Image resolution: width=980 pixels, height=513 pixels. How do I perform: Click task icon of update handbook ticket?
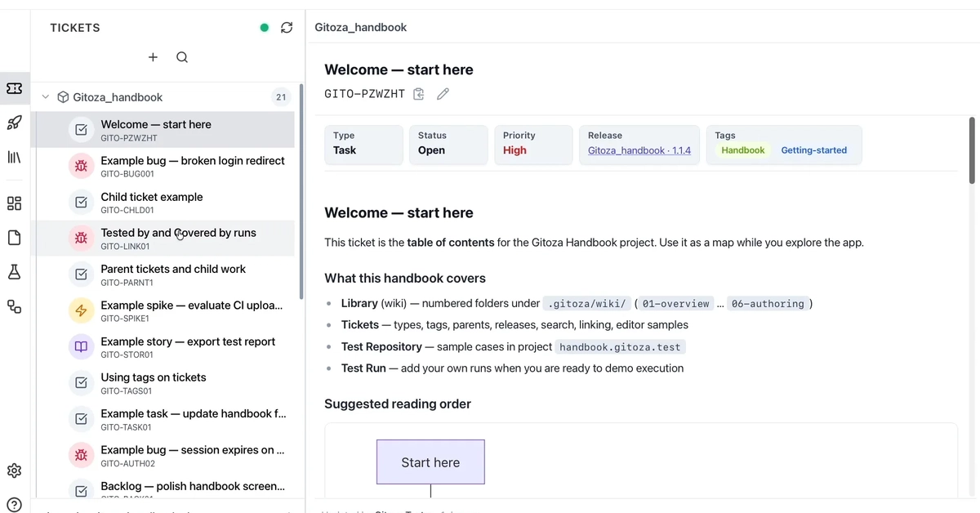tap(81, 419)
